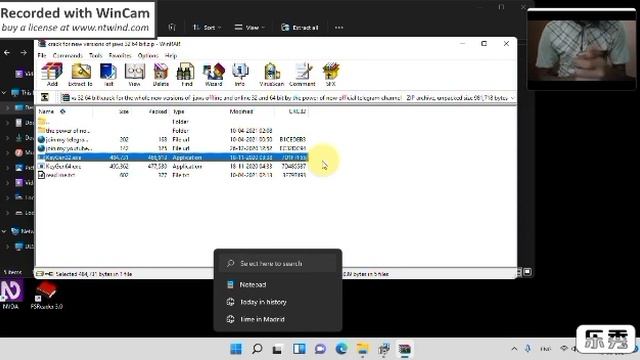Run the Test archive tool
Viewport: 640px width, 360px height.
pos(108,75)
